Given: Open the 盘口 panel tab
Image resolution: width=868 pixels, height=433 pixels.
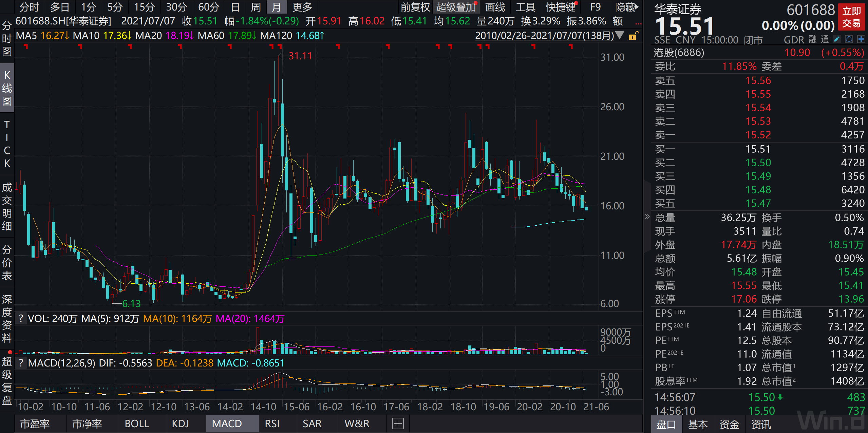Looking at the screenshot, I should [x=666, y=425].
